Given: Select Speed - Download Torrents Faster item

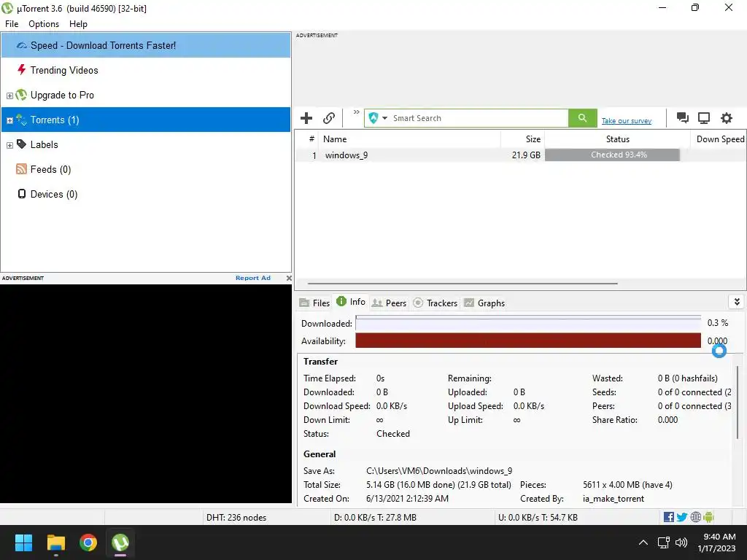Looking at the screenshot, I should (x=146, y=45).
